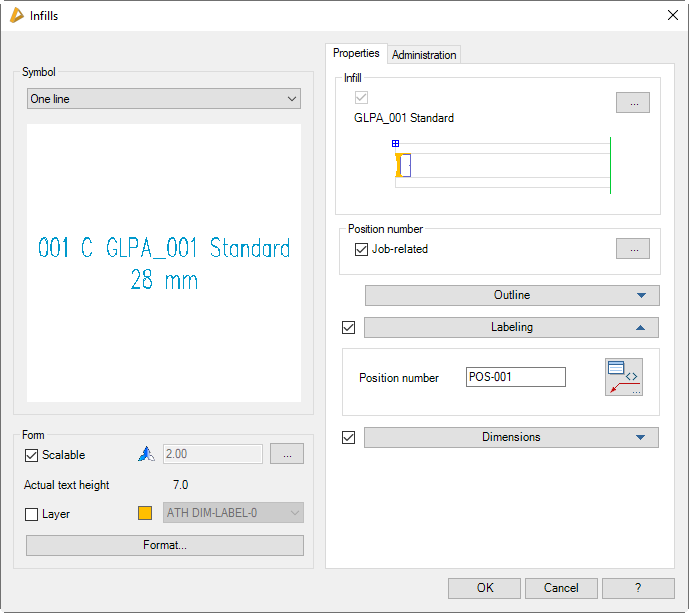Click the annotation scale icon next to Scalable

[145, 454]
